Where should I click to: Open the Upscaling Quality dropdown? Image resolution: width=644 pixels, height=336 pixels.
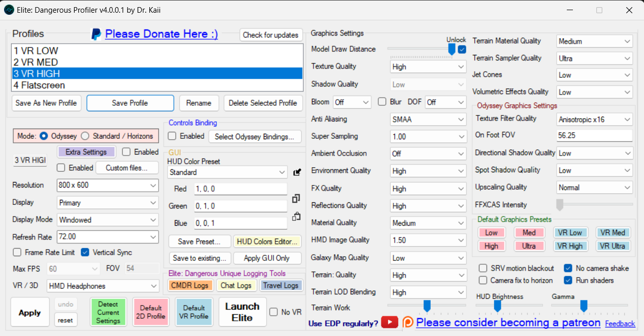point(595,188)
